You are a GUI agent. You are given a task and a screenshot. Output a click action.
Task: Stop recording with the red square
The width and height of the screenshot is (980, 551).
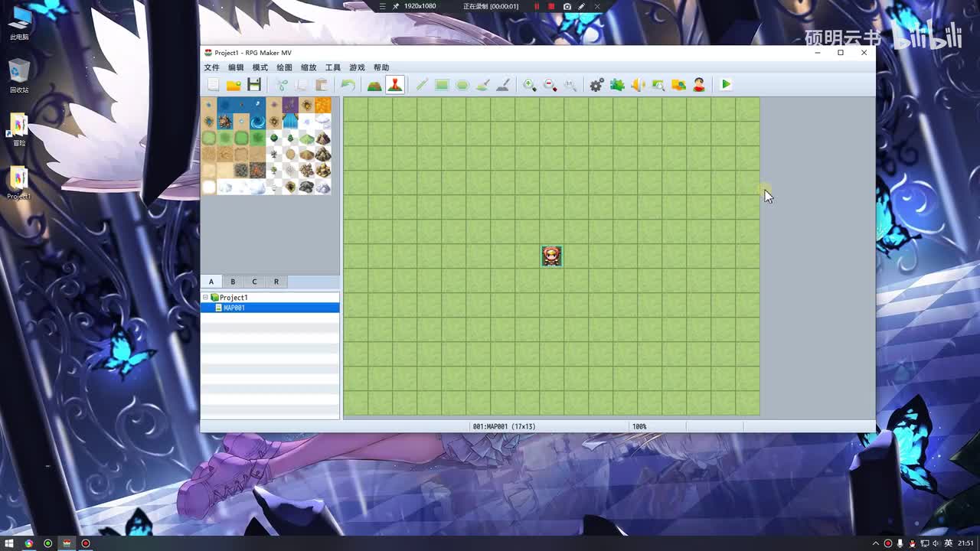[x=550, y=6]
